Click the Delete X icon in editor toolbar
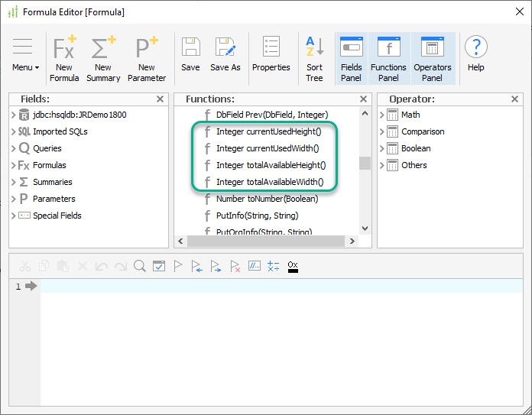 click(82, 267)
